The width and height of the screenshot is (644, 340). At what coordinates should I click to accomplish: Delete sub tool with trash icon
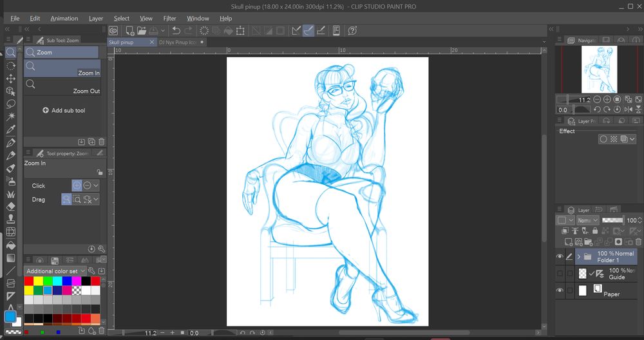(x=102, y=142)
